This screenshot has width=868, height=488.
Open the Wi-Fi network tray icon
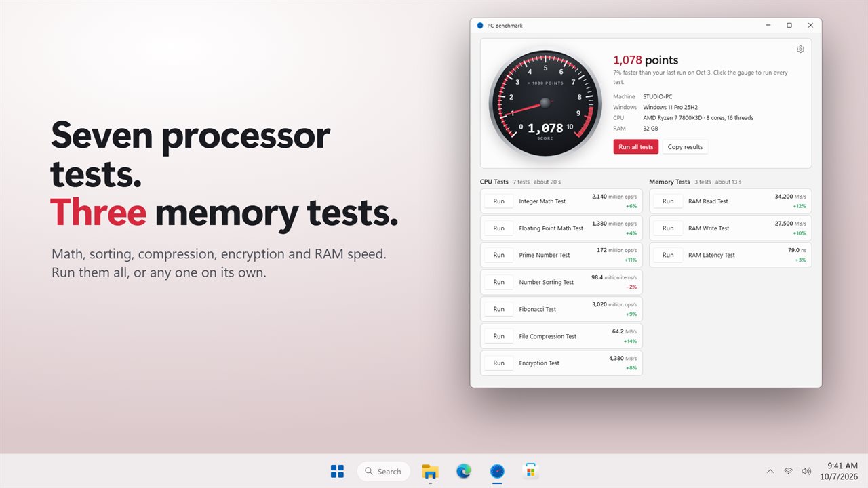(x=788, y=471)
